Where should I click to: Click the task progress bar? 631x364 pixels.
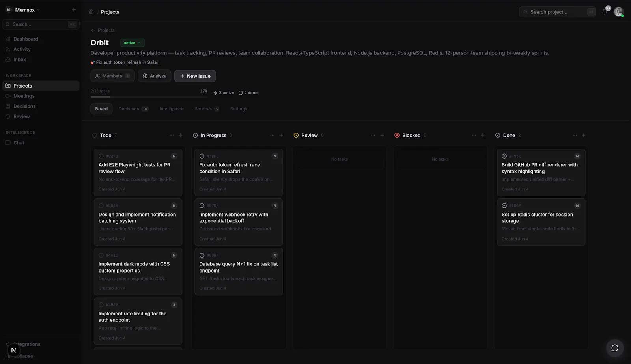(149, 97)
